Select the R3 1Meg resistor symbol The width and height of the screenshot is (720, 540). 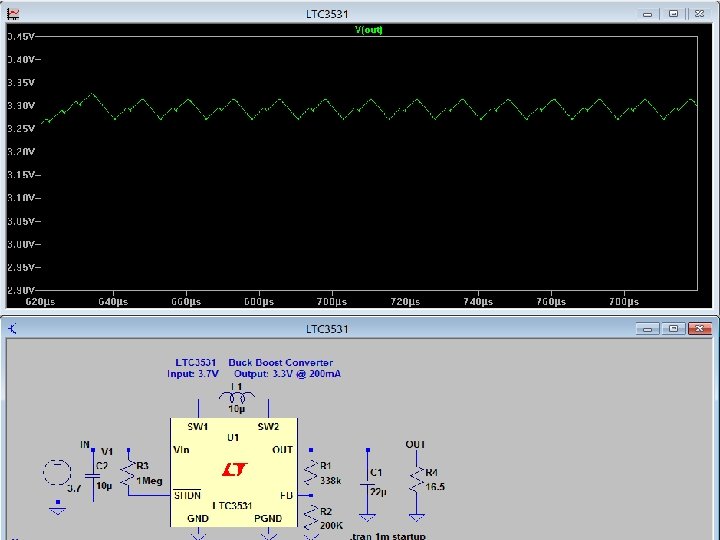click(128, 473)
